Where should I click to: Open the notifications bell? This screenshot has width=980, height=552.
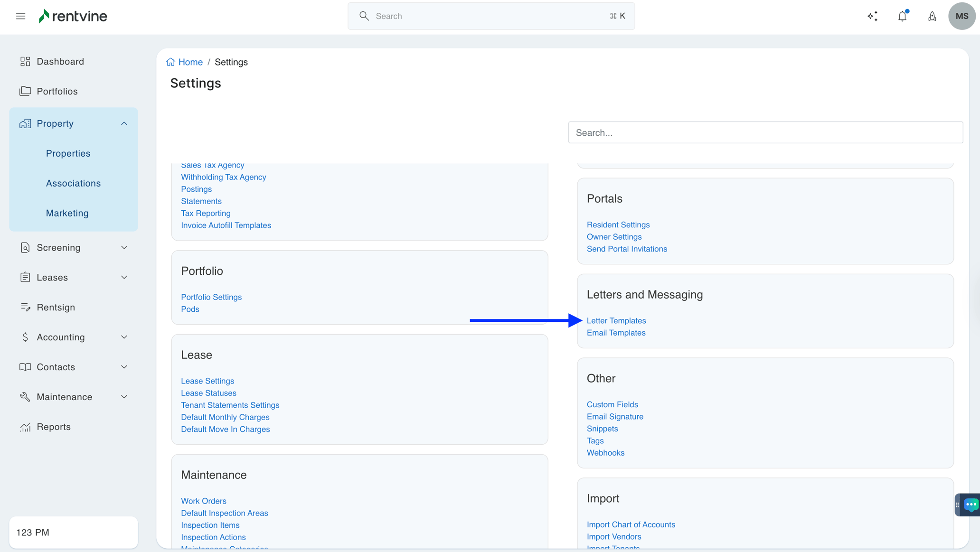(x=902, y=16)
